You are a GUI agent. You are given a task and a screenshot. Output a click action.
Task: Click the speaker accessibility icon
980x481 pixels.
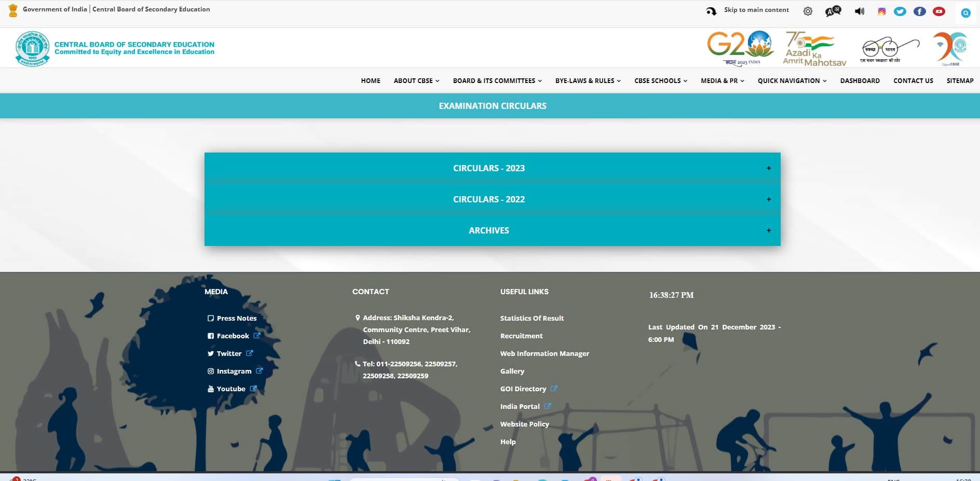(x=859, y=11)
